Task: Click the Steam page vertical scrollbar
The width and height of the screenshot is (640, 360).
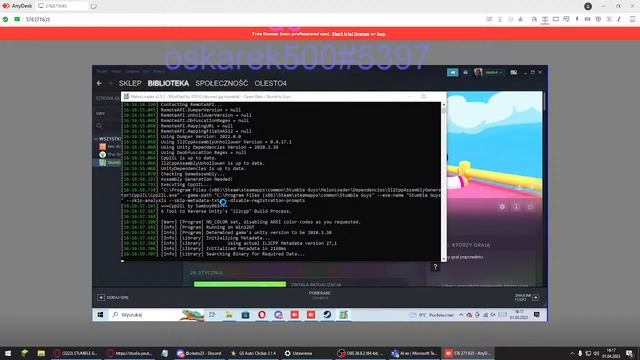Action: pyautogui.click(x=544, y=101)
